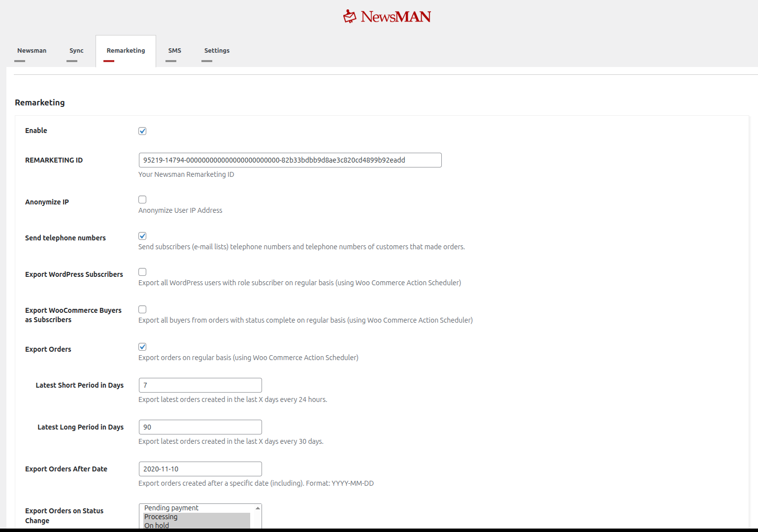Image resolution: width=758 pixels, height=532 pixels.
Task: Toggle Send telephone numbers checkbox
Action: [142, 236]
